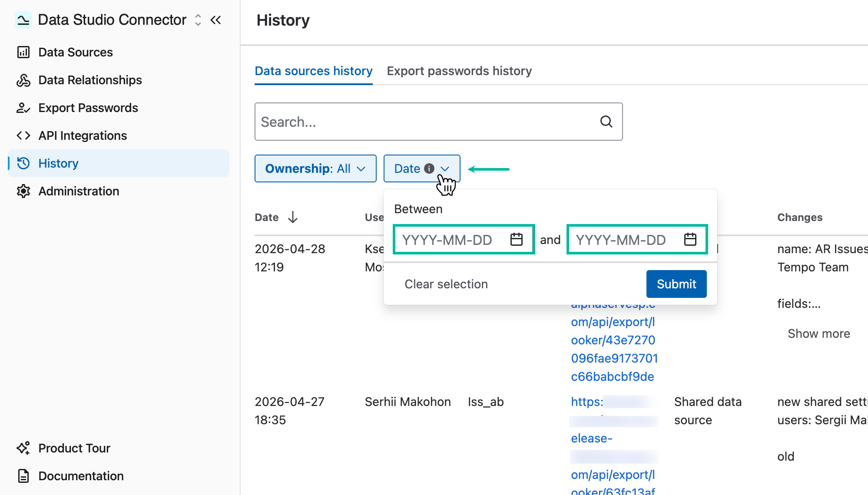
Task: Click the History page heading
Action: coord(283,20)
